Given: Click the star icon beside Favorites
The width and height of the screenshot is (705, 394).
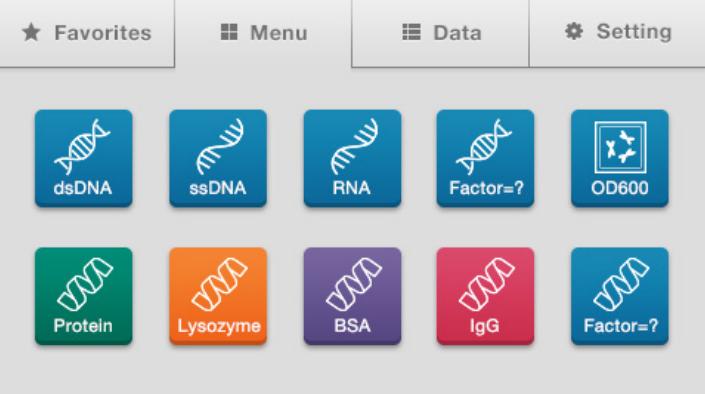Looking at the screenshot, I should point(31,32).
